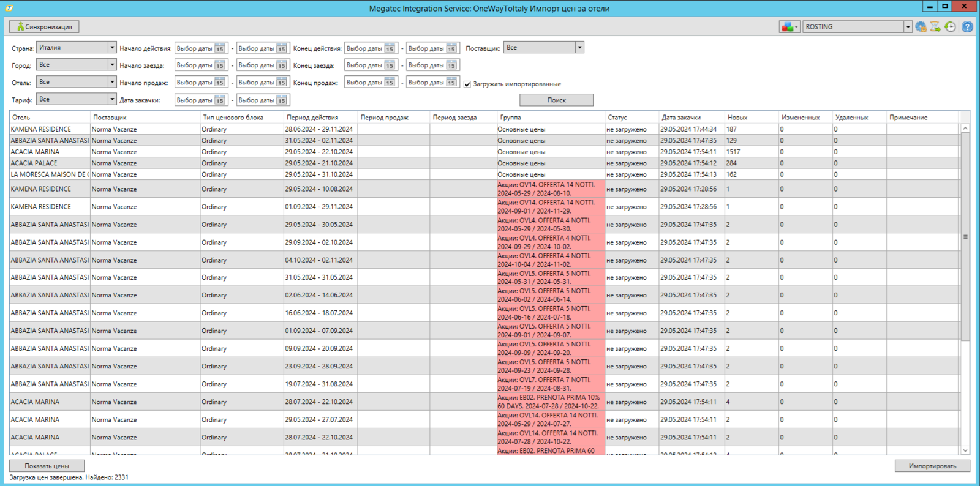Toggle the Загружать импортированные checkbox

tap(467, 84)
